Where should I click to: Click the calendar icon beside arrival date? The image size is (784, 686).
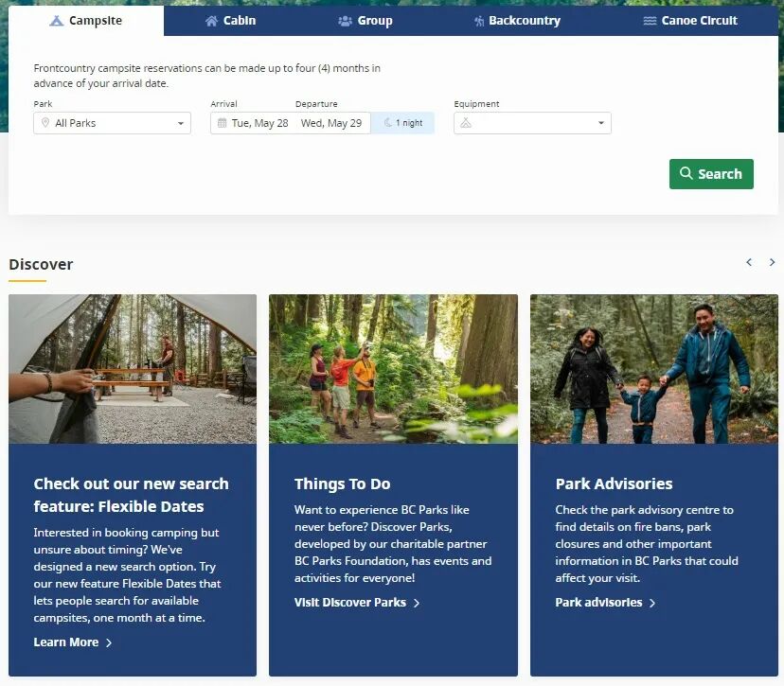[222, 123]
